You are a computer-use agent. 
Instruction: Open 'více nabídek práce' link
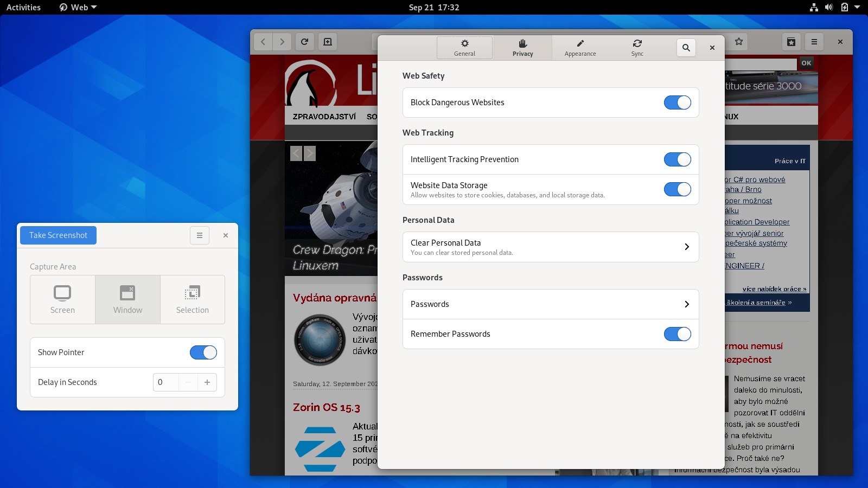pos(774,289)
